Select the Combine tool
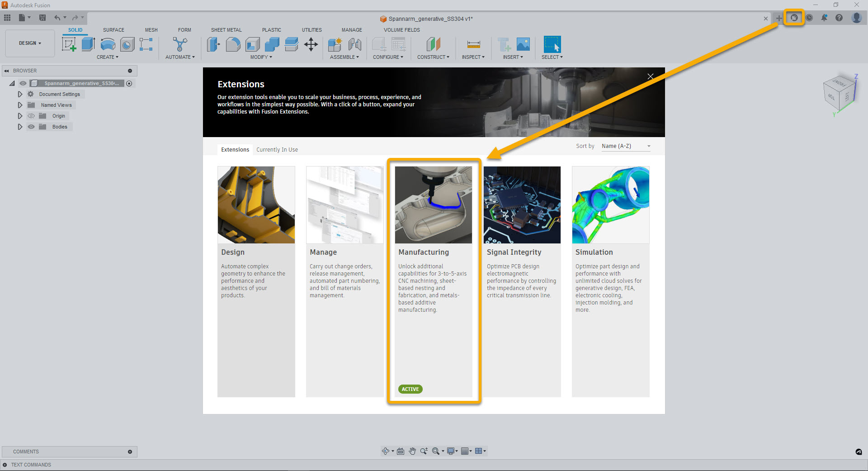 (272, 44)
